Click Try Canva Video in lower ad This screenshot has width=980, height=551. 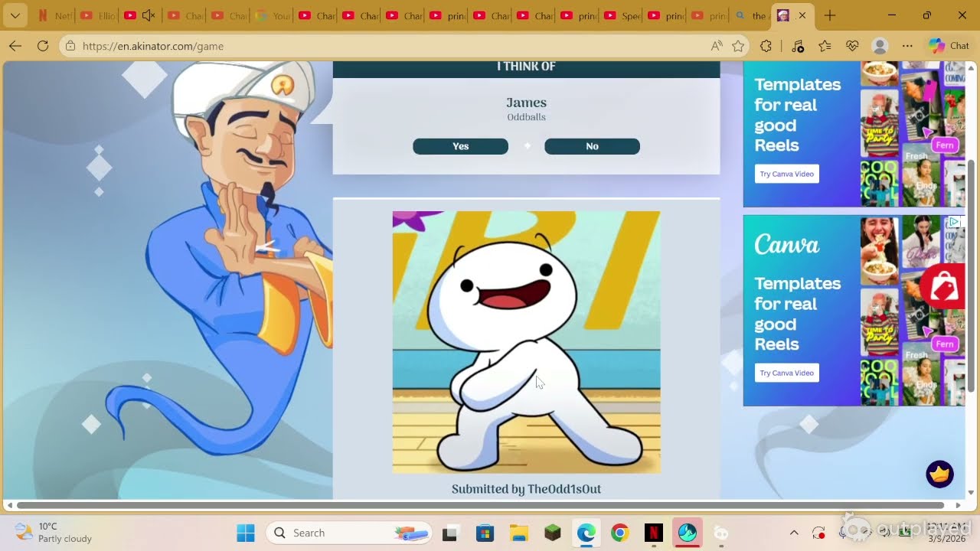coord(786,373)
